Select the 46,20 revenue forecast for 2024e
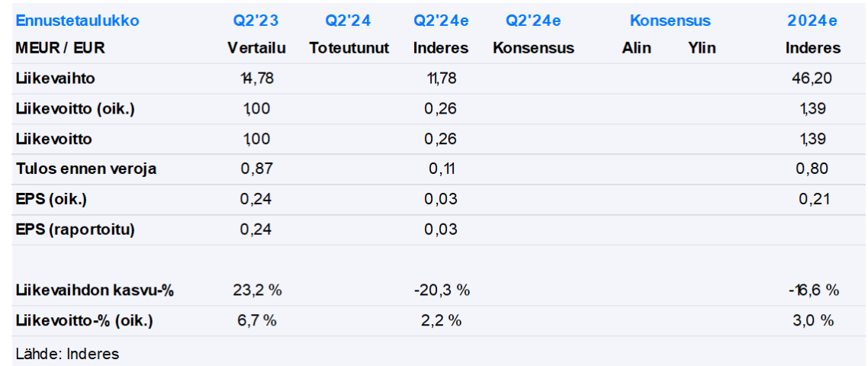 click(813, 78)
